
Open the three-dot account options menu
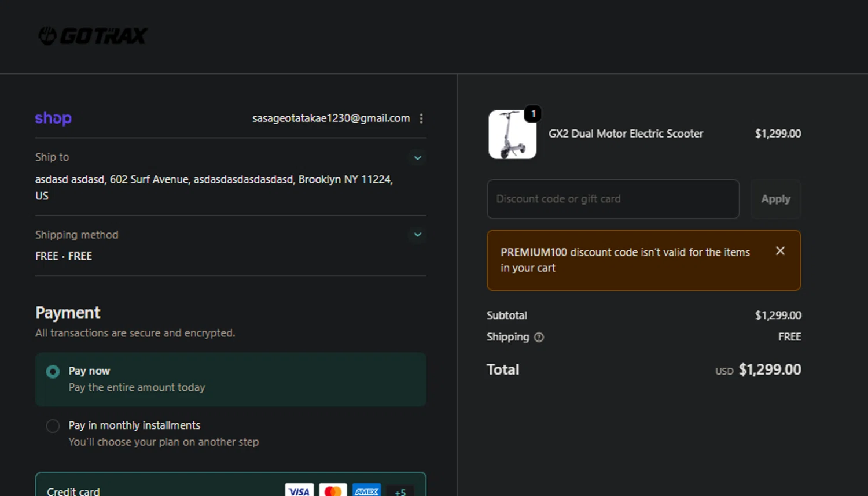pos(421,118)
